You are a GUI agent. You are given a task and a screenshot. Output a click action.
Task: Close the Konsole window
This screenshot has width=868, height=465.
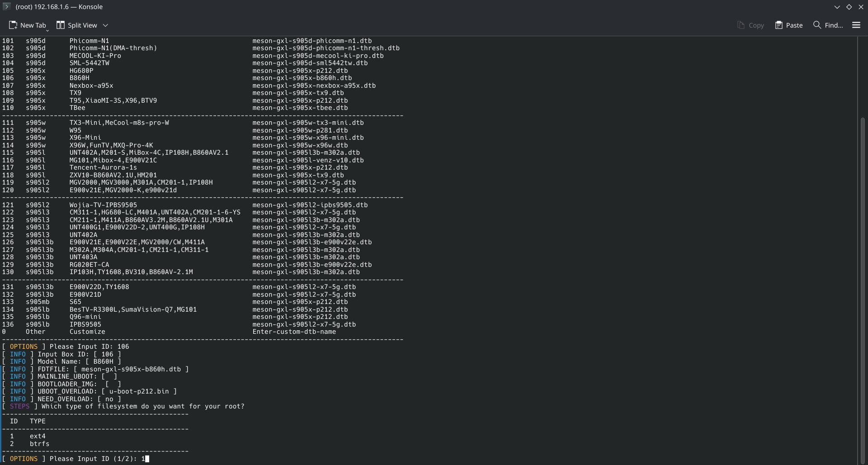click(861, 7)
